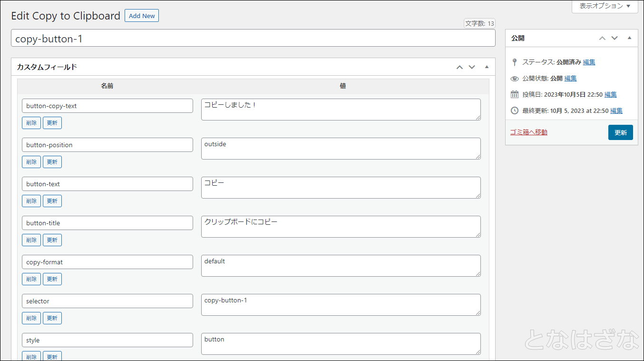
Task: Delete the button-copy-text custom field
Action: click(x=31, y=123)
